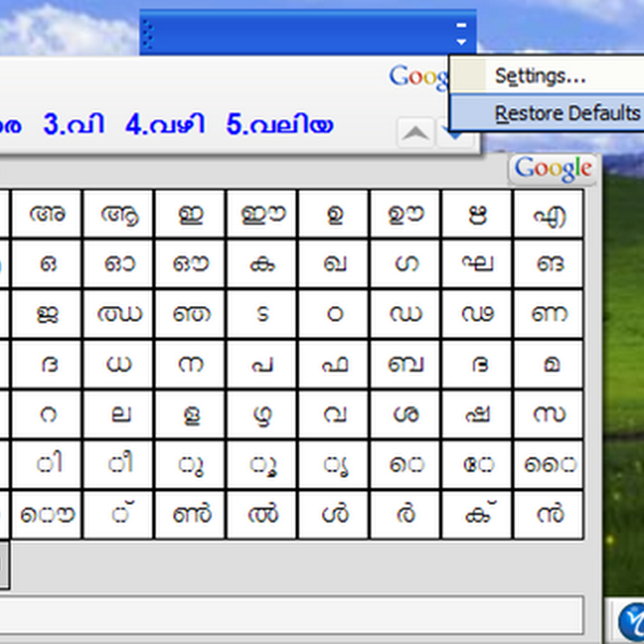Insert the chillu ൺ key
The width and height of the screenshot is (644, 644).
pos(190,515)
